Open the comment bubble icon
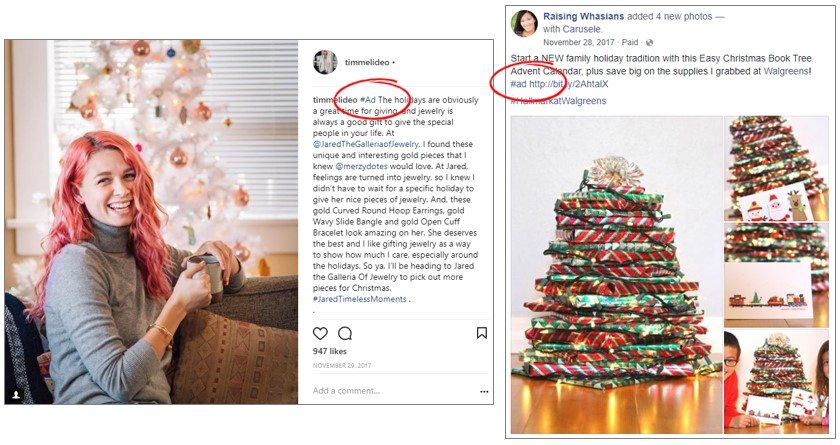Viewport: 840px width, 445px height. (345, 334)
